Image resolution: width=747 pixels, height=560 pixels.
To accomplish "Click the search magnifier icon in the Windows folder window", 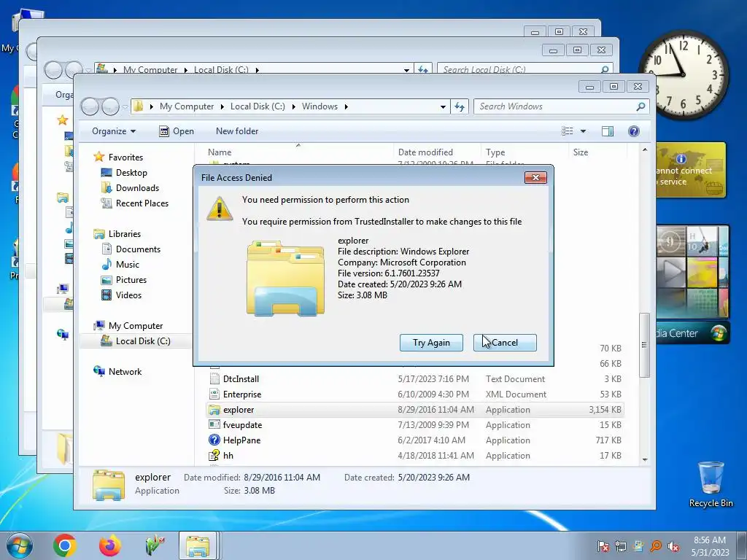I will click(640, 106).
